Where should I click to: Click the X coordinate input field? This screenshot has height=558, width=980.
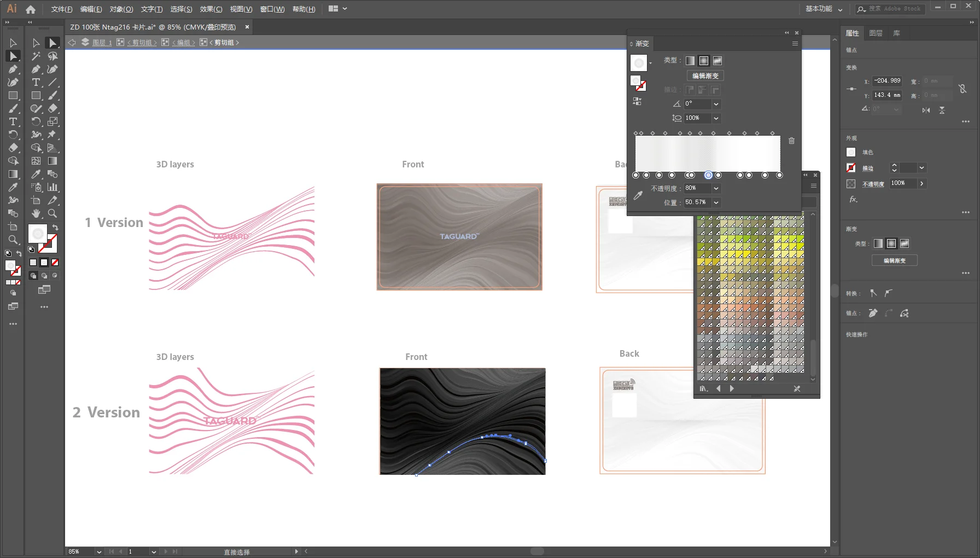pyautogui.click(x=886, y=81)
